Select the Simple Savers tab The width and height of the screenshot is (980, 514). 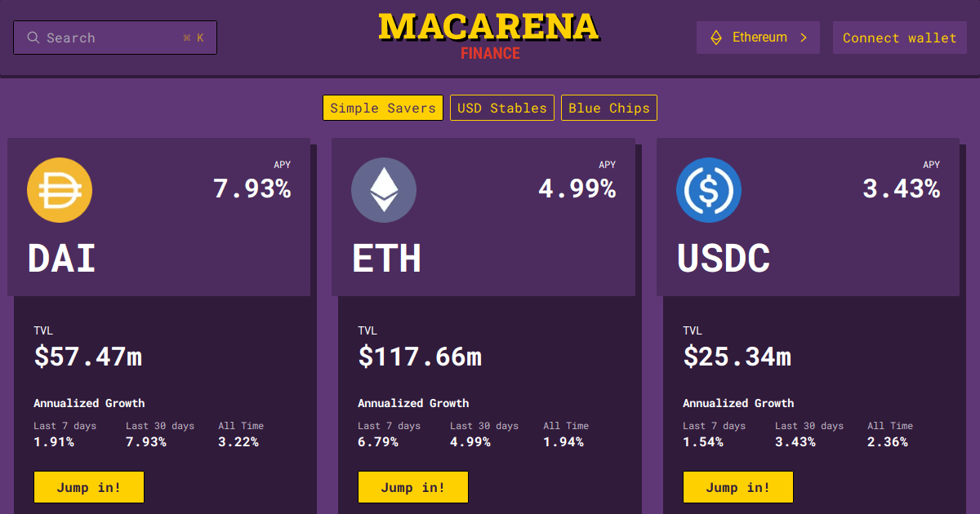pos(382,107)
